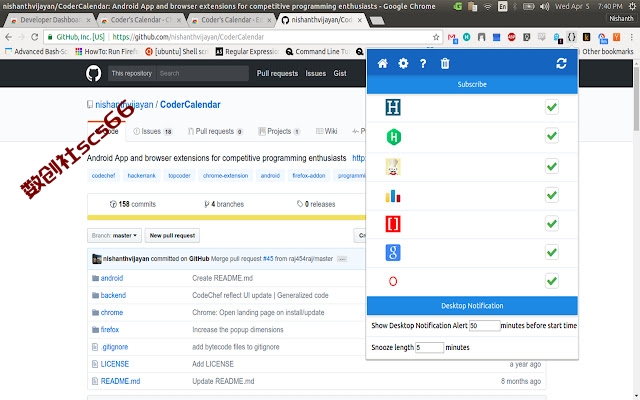Open the AdBlock extension icon
640x400 pixels.
tap(511, 37)
